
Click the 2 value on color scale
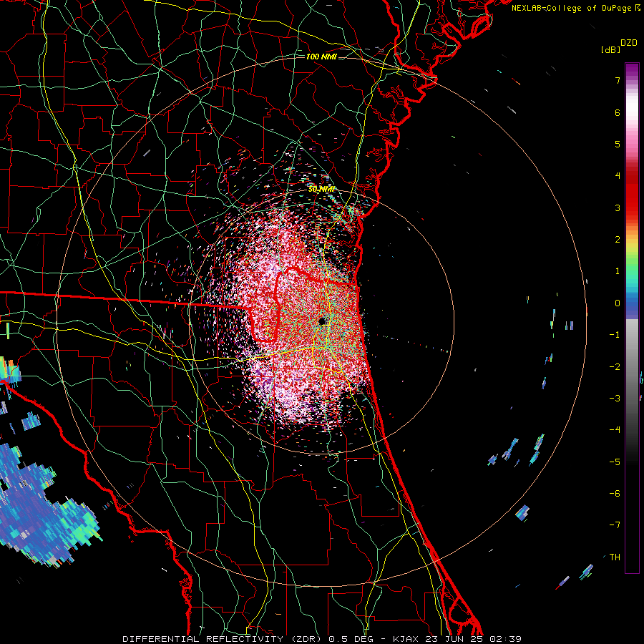tap(618, 240)
